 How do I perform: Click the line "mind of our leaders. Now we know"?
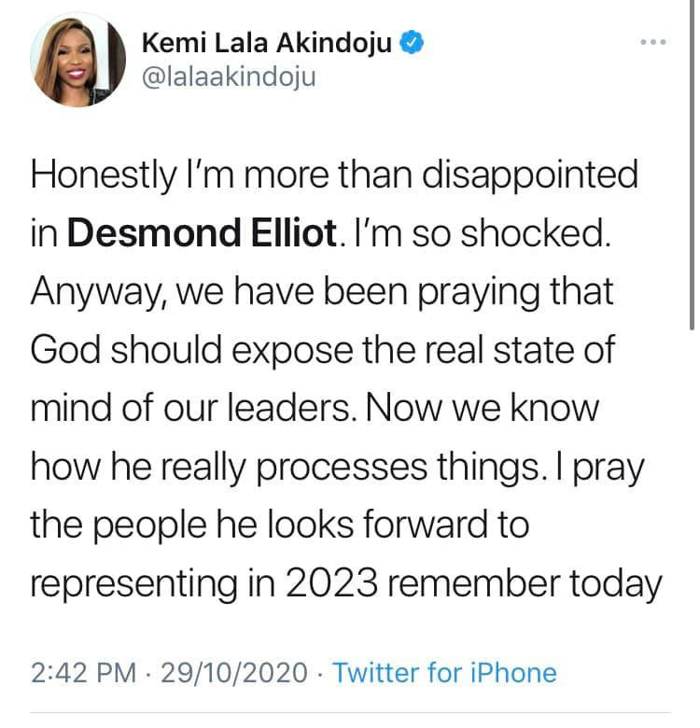(x=315, y=409)
